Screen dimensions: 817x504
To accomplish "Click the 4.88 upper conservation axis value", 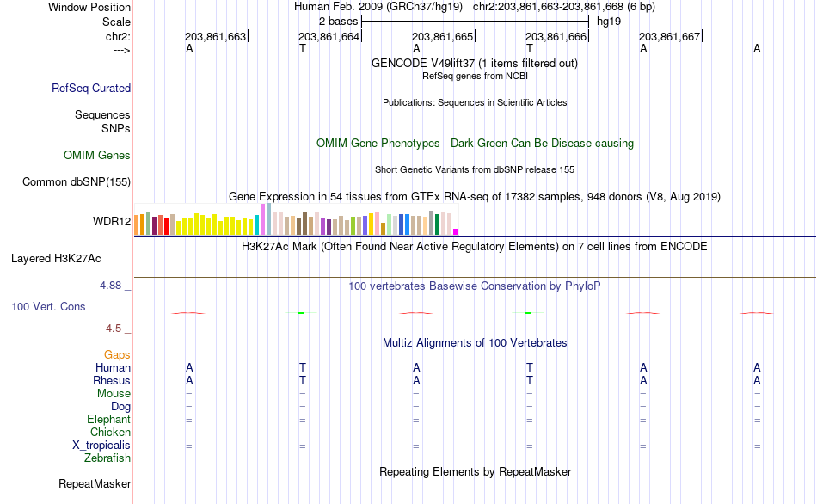I will click(x=110, y=286).
